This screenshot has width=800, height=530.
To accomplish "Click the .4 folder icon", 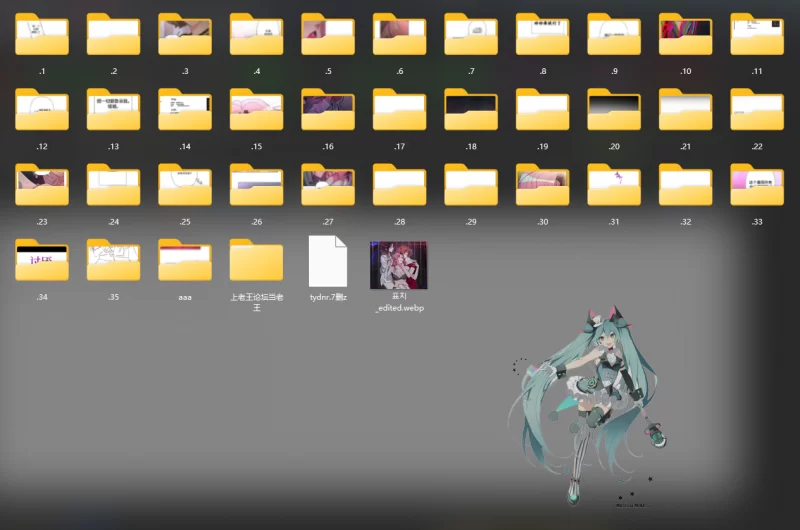I will pos(256,34).
